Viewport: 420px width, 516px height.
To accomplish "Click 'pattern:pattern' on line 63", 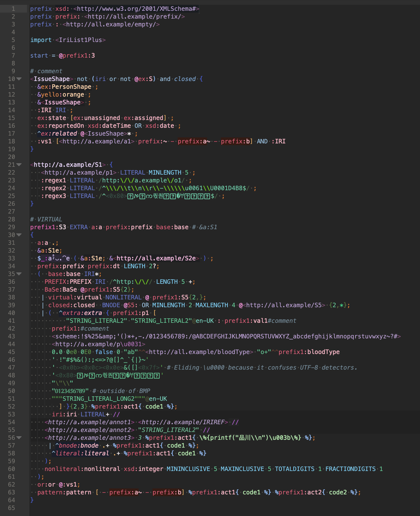I will 64,492.
